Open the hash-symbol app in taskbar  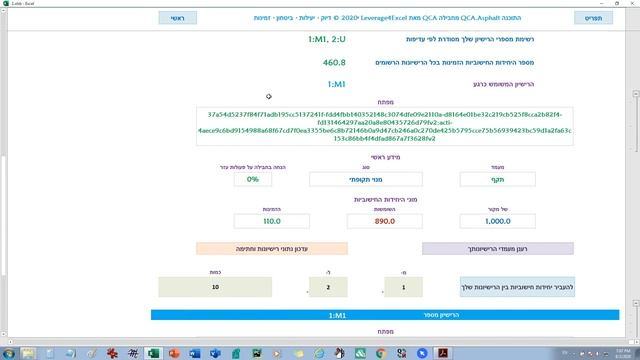pyautogui.click(x=133, y=353)
